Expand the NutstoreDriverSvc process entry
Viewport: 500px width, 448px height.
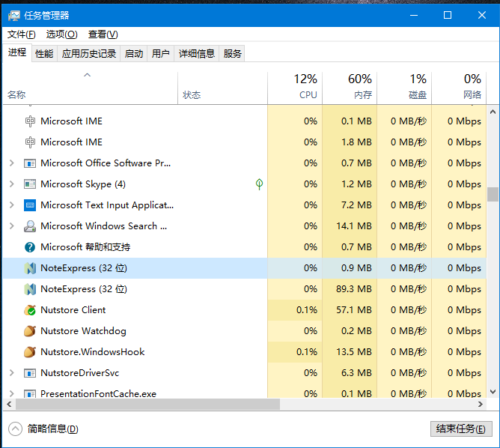tap(11, 373)
